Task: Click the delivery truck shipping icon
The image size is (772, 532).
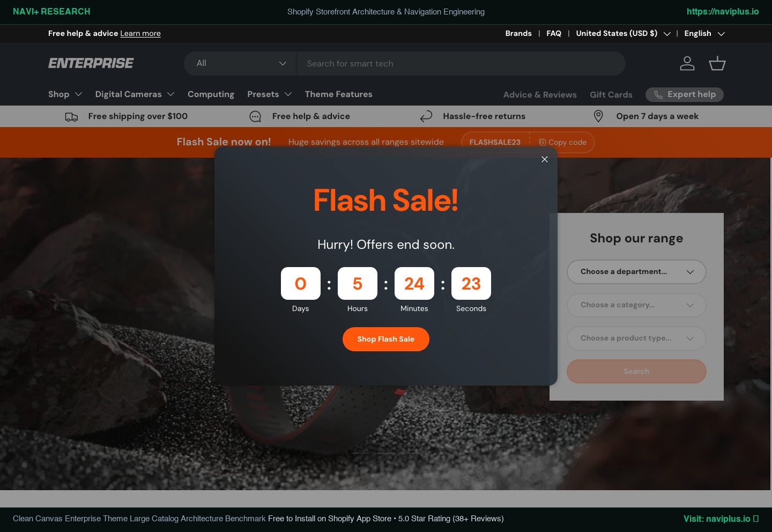Action: click(x=71, y=116)
